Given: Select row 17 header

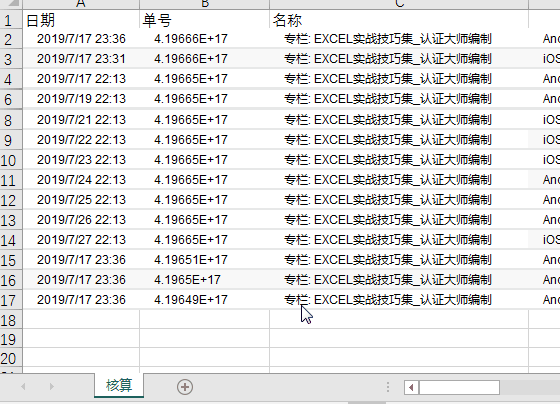Looking at the screenshot, I should tap(11, 300).
